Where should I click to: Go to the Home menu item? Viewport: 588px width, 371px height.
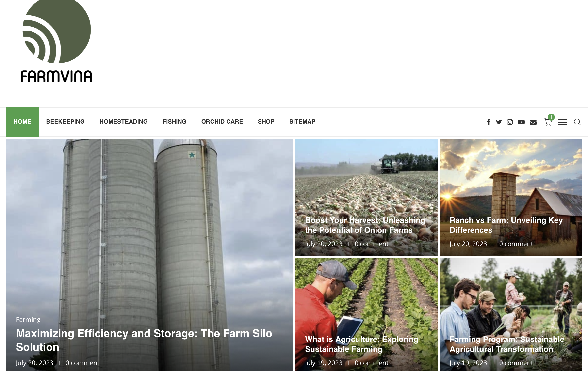(22, 122)
